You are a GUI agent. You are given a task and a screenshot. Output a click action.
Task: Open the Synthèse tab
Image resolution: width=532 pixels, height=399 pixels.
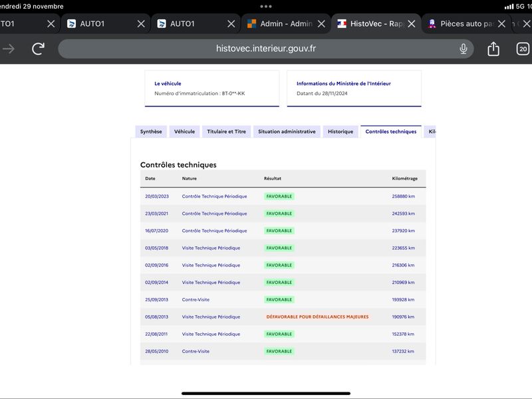151,132
